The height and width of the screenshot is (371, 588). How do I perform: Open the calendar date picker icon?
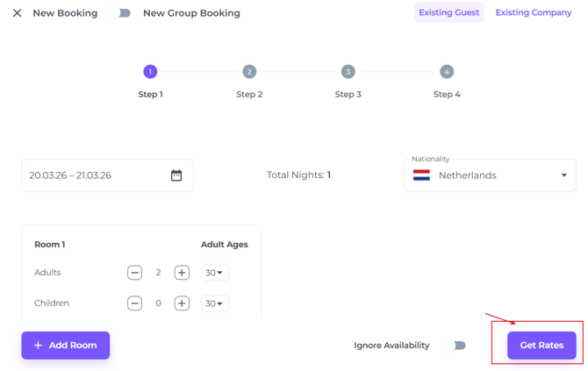click(176, 175)
